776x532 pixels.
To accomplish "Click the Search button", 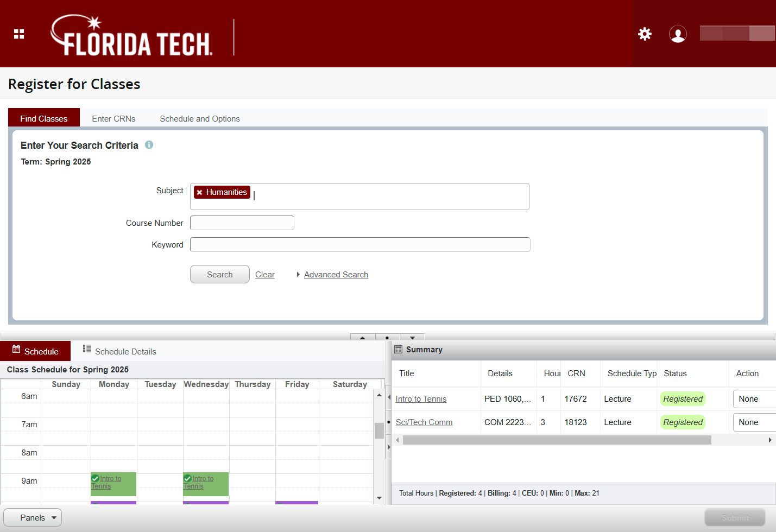I will pyautogui.click(x=220, y=274).
